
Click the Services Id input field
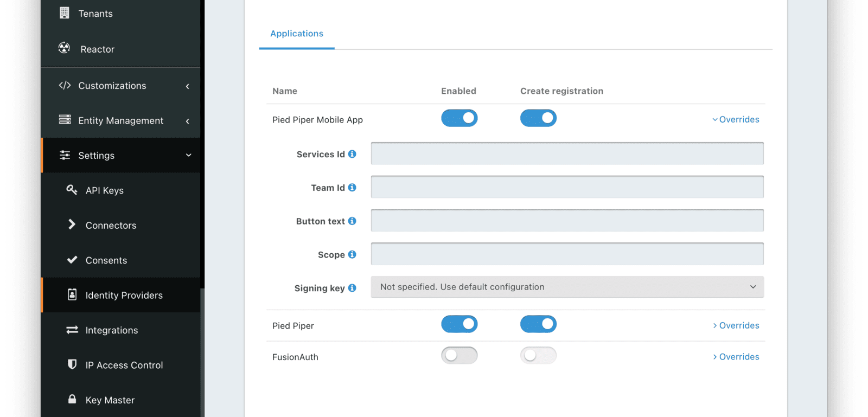pyautogui.click(x=567, y=153)
